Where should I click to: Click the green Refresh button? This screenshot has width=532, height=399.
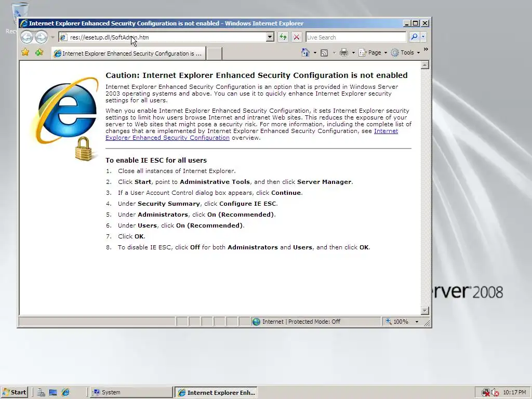click(283, 37)
